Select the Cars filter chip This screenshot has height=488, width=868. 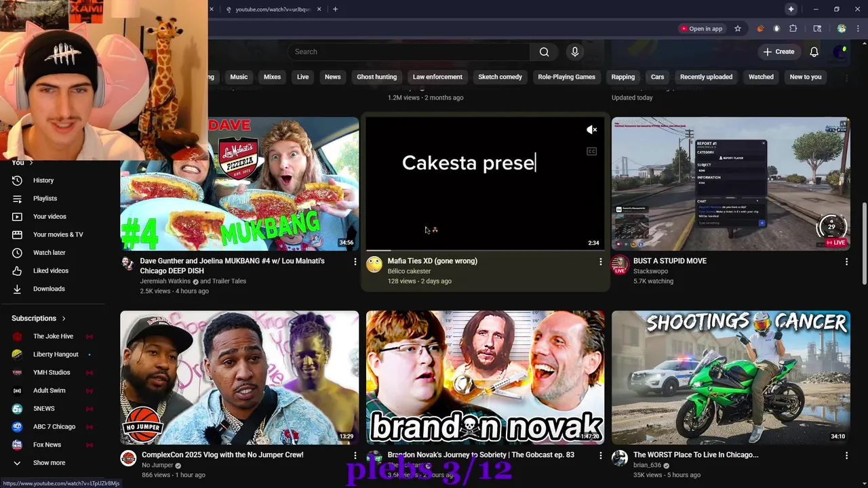(x=657, y=77)
